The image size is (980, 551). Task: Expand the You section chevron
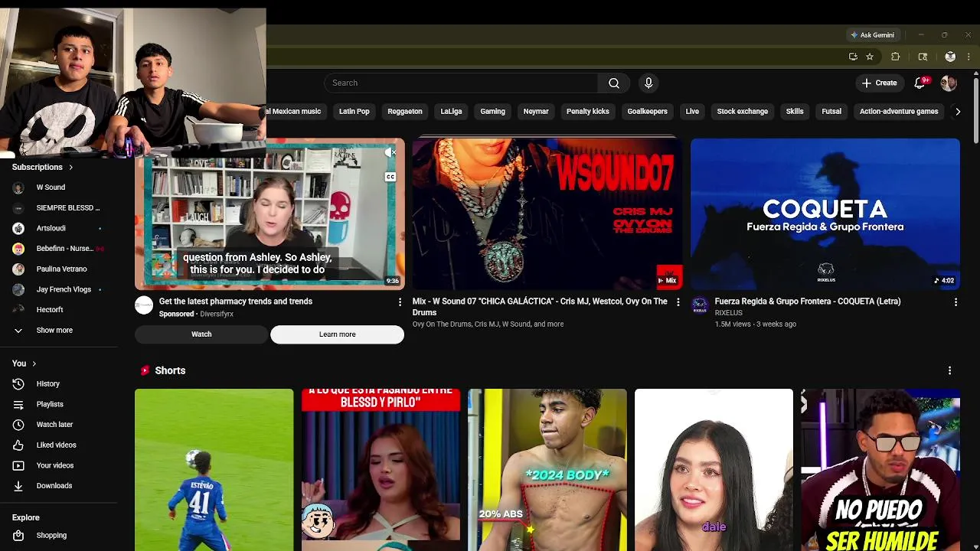[34, 364]
